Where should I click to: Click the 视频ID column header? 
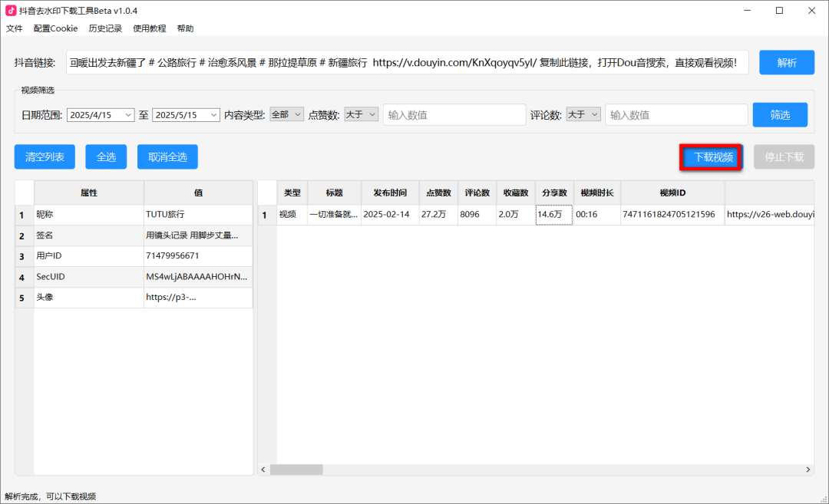tap(672, 193)
